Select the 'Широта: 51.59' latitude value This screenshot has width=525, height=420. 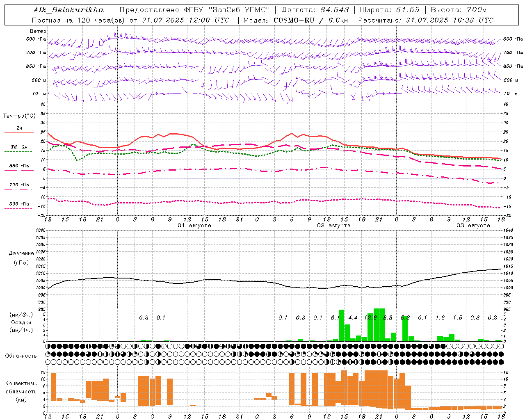coord(389,10)
